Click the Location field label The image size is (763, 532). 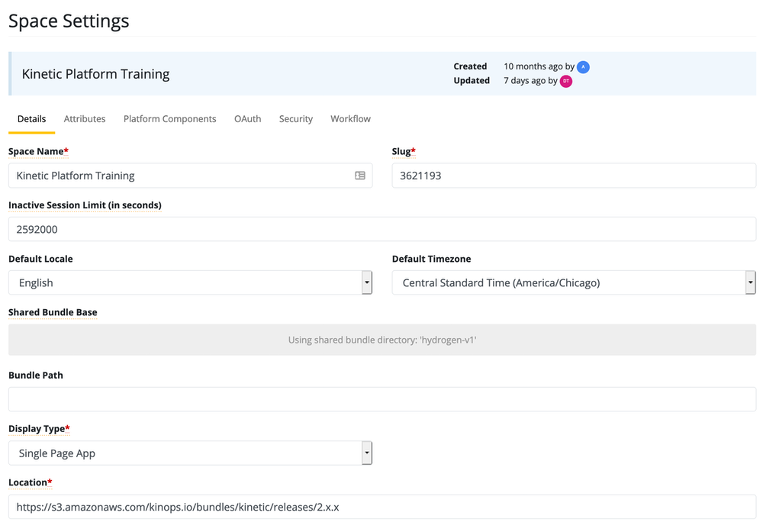coord(31,482)
